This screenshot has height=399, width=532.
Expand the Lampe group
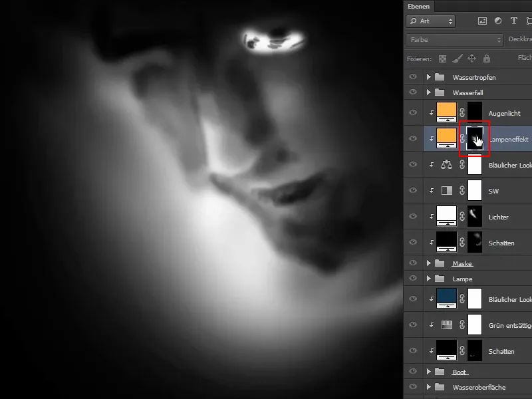point(428,279)
